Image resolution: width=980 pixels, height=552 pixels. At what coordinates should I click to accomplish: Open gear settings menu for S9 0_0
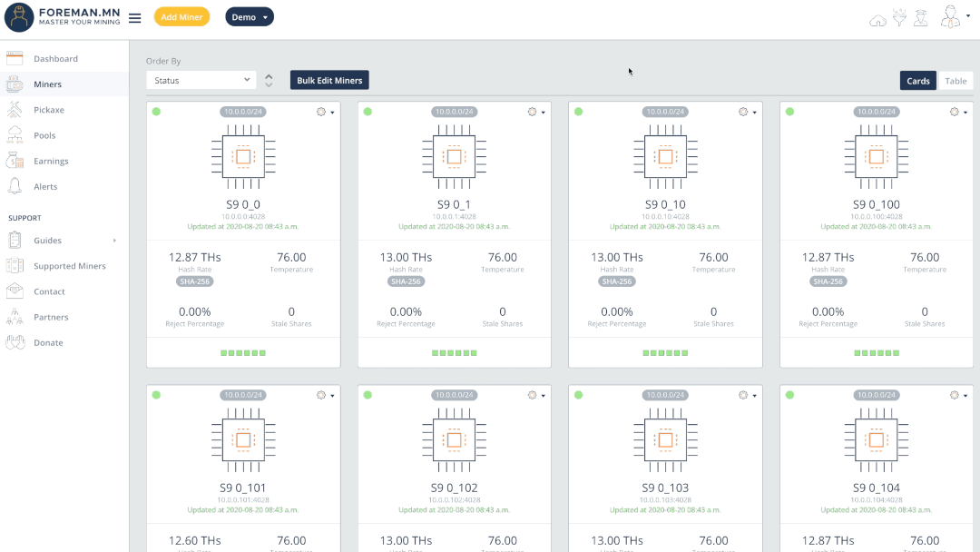[325, 112]
